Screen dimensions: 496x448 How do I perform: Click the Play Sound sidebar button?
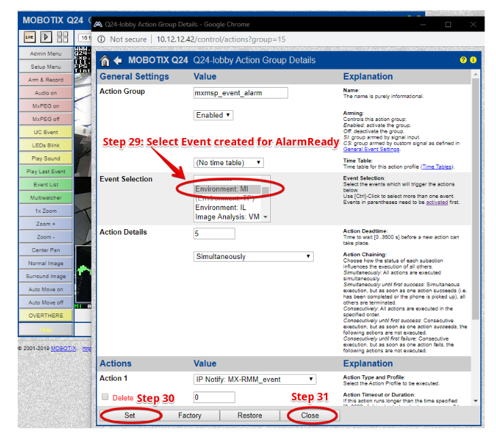click(46, 158)
